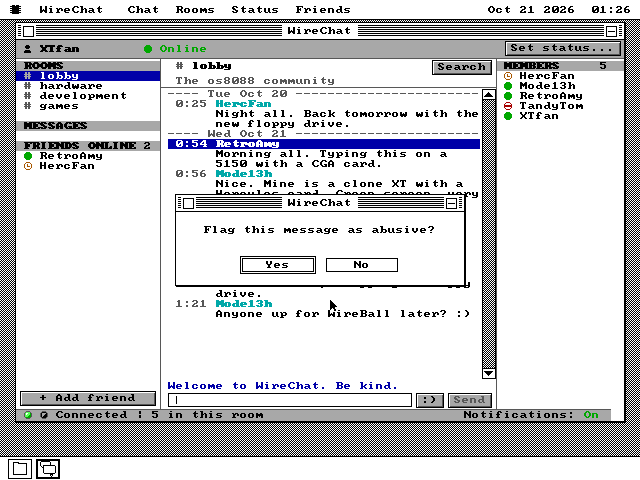The width and height of the screenshot is (640, 480).
Task: Click the XTfan user profile icon
Action: 27,49
